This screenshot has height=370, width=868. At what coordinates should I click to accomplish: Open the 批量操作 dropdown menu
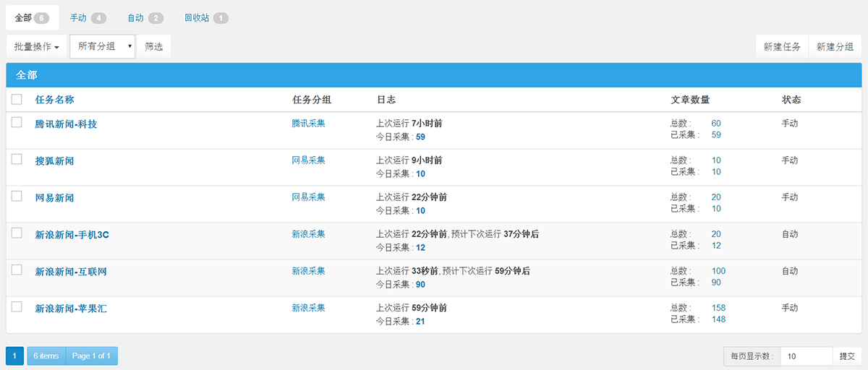click(37, 46)
